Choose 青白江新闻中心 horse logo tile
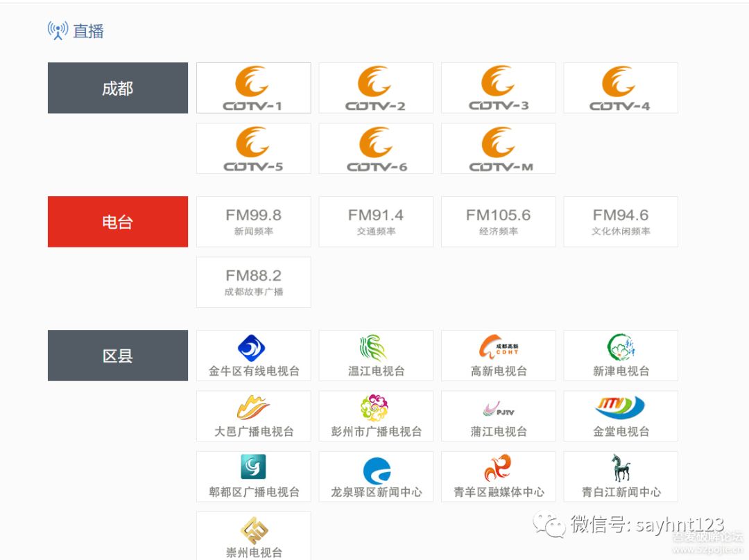Image resolution: width=749 pixels, height=560 pixels. point(621,476)
